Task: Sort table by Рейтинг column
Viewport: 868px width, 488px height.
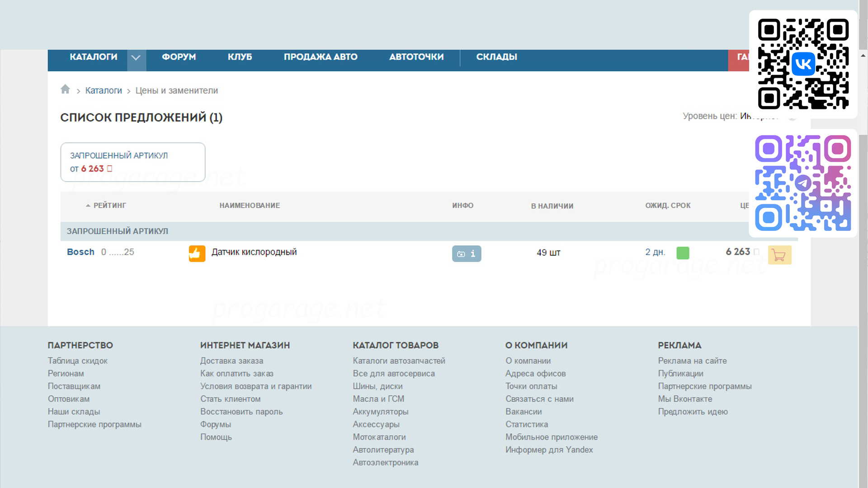Action: tap(109, 206)
